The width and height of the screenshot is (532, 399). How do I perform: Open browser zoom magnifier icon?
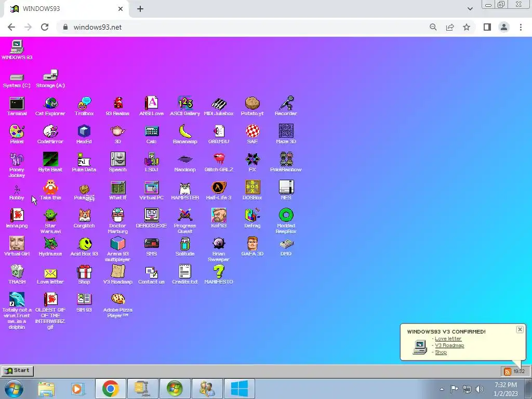[433, 27]
